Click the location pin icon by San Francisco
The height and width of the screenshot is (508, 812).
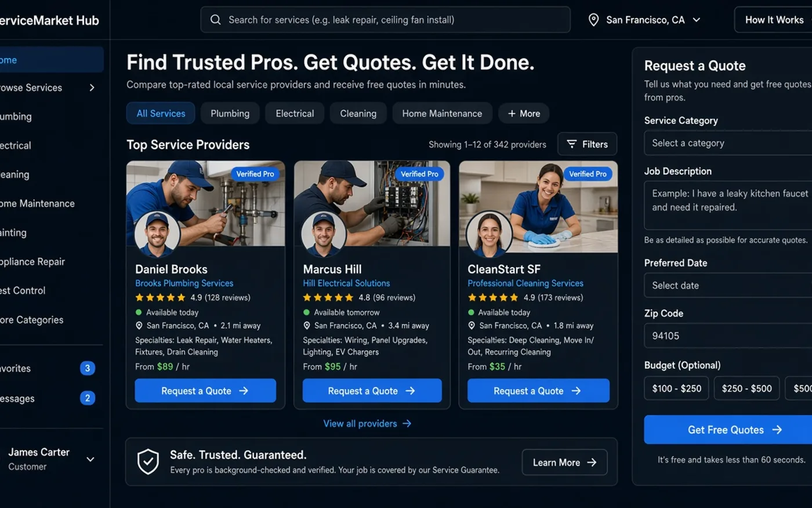coord(593,20)
